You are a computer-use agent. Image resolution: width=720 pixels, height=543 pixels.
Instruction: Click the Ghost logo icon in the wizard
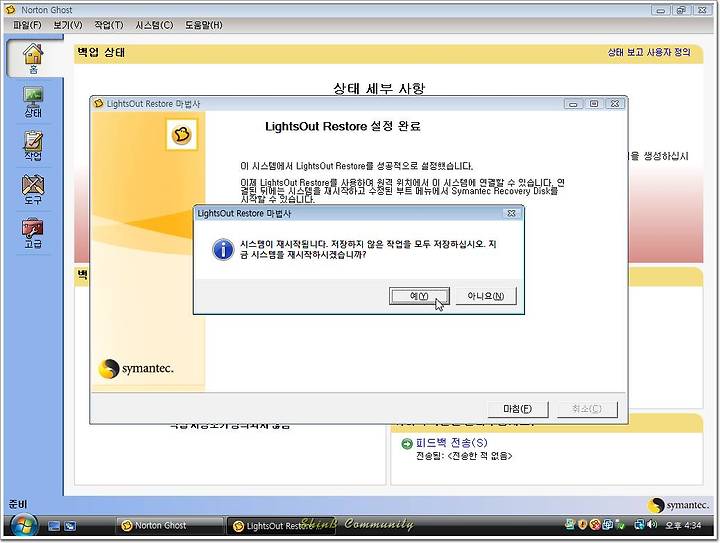[181, 134]
